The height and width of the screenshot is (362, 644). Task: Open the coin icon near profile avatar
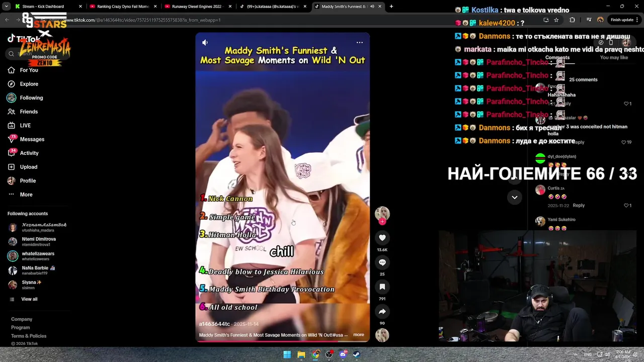click(x=601, y=43)
